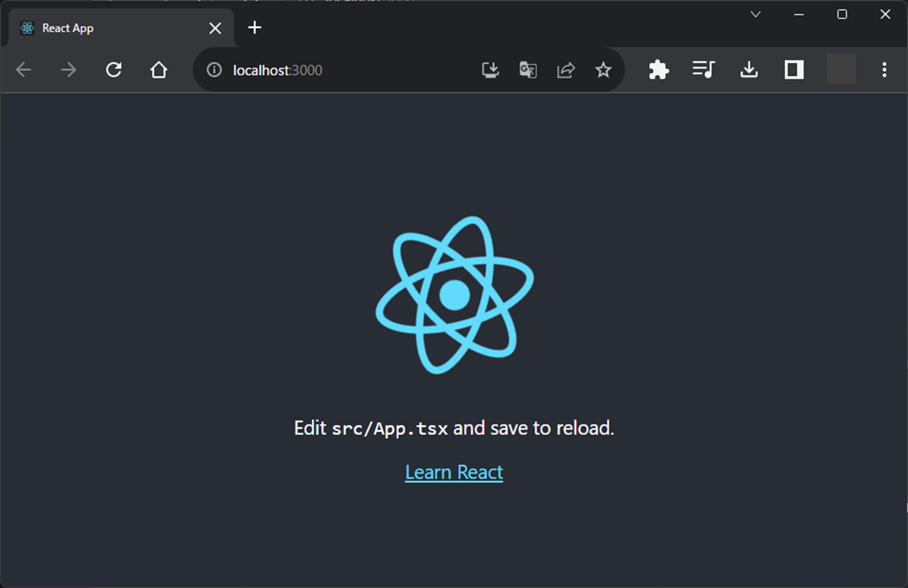Toggle the side panel icon
Viewport: 908px width, 588px height.
click(x=794, y=70)
